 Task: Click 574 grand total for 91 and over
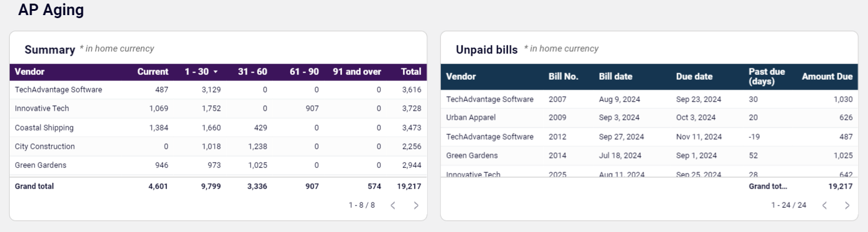coord(375,187)
